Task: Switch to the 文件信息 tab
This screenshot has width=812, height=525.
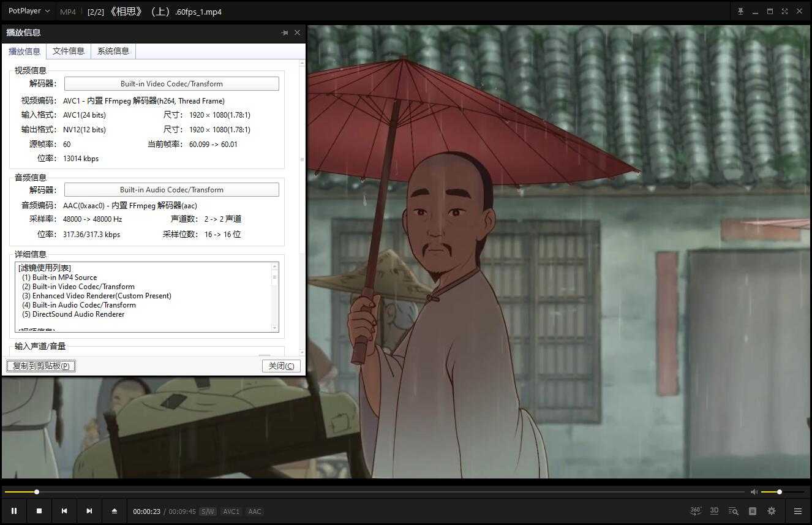Action: coord(69,51)
